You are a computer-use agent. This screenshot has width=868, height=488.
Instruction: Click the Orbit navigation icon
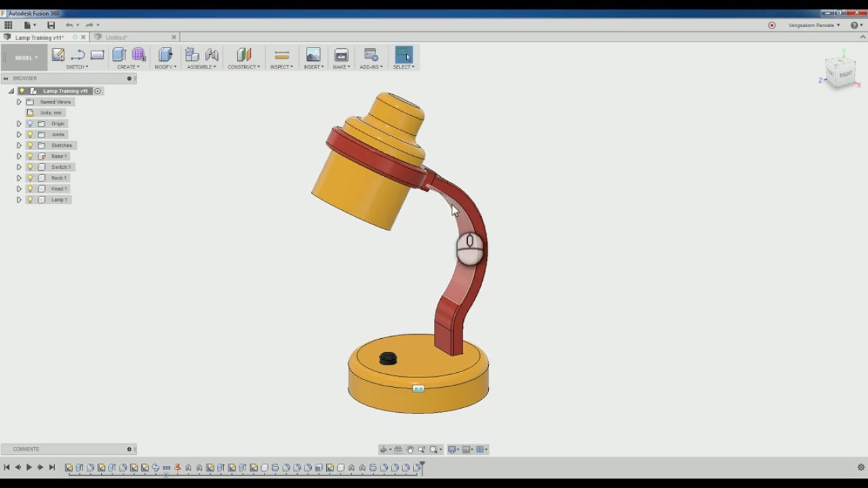pyautogui.click(x=384, y=449)
